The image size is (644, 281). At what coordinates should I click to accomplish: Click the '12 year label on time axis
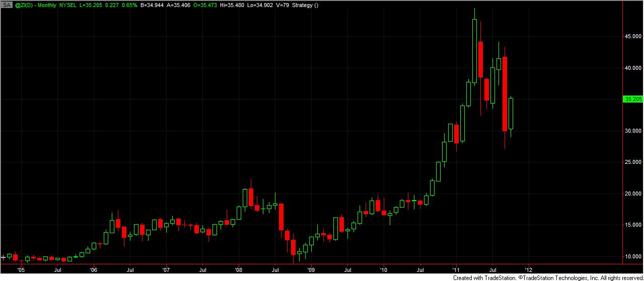529,269
